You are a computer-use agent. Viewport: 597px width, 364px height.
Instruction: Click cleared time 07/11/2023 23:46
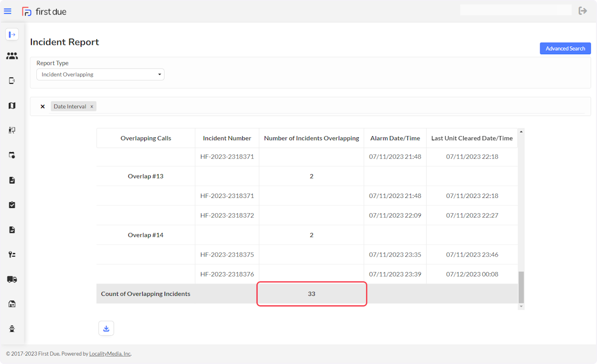(x=472, y=255)
